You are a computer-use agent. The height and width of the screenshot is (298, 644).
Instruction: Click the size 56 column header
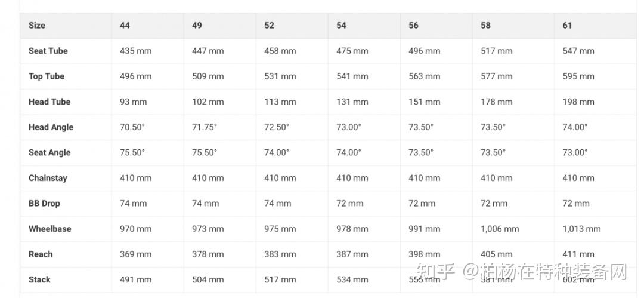coord(414,26)
